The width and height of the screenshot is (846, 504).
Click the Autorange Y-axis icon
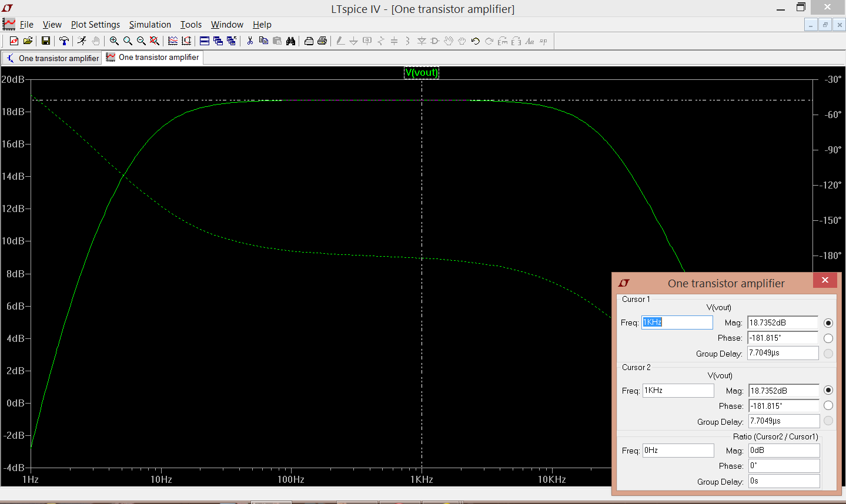coord(186,41)
